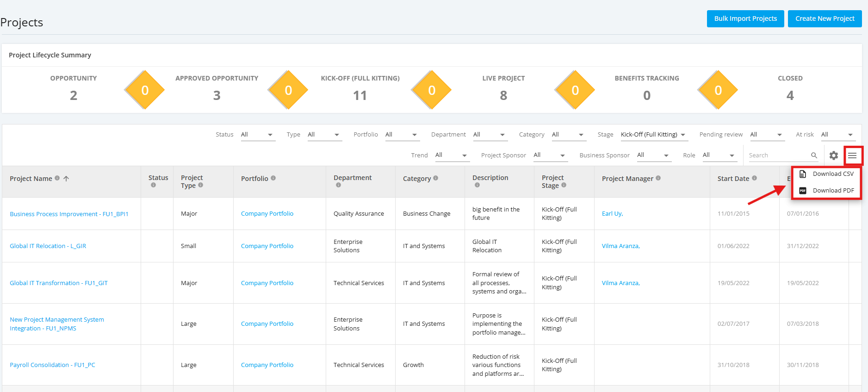Click the Bulk Import Projects button

[745, 19]
